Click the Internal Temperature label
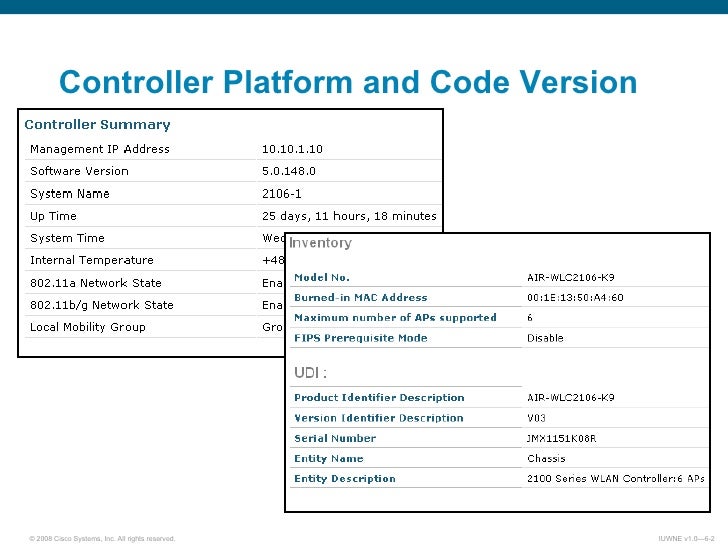The height and width of the screenshot is (546, 728). [92, 260]
